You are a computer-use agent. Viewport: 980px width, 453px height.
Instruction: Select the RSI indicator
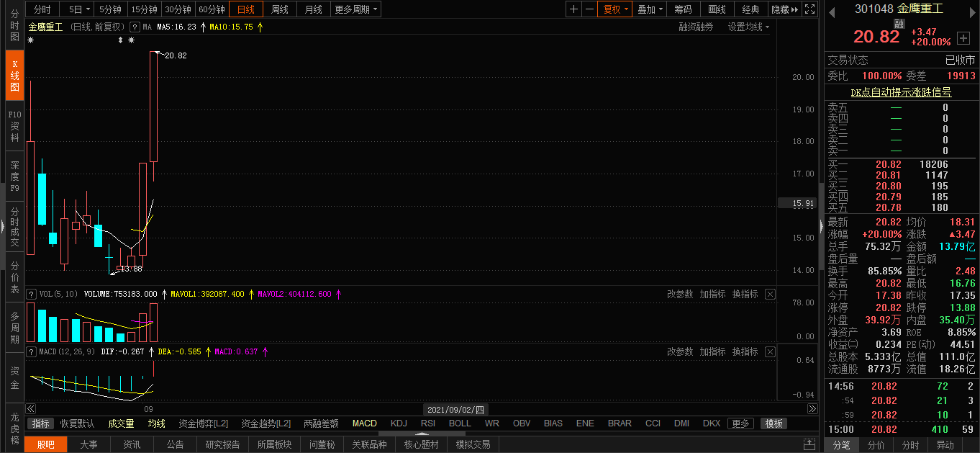[x=428, y=423]
